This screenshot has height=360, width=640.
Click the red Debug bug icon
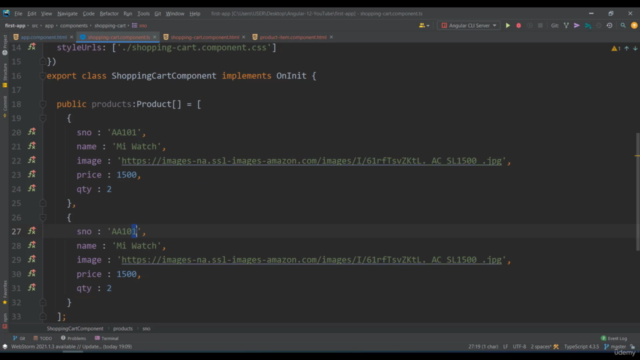coord(519,25)
